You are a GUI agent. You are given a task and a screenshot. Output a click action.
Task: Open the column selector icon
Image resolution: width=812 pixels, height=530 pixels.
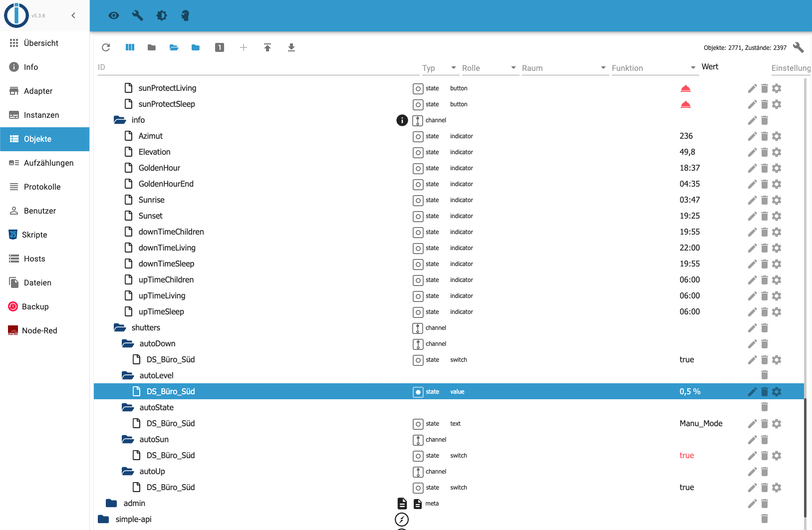click(130, 47)
